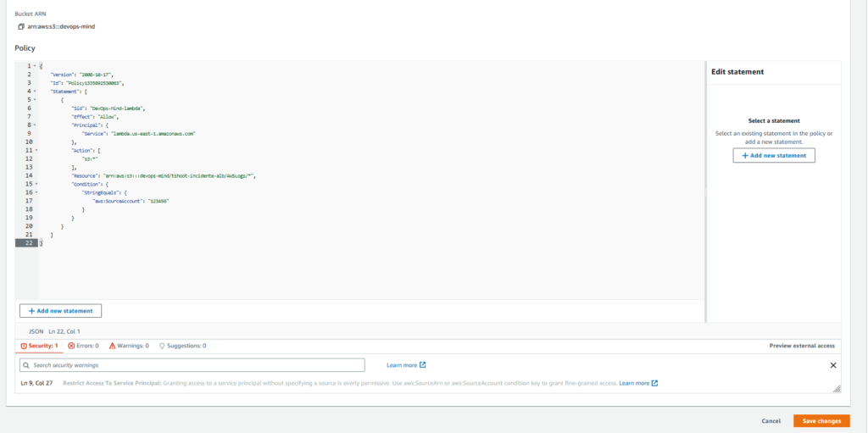Click the Warnings triangle icon
The image size is (868, 433).
112,346
